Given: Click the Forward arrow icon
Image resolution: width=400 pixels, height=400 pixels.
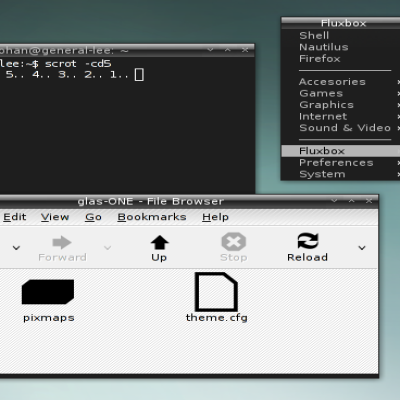Looking at the screenshot, I should [x=62, y=242].
